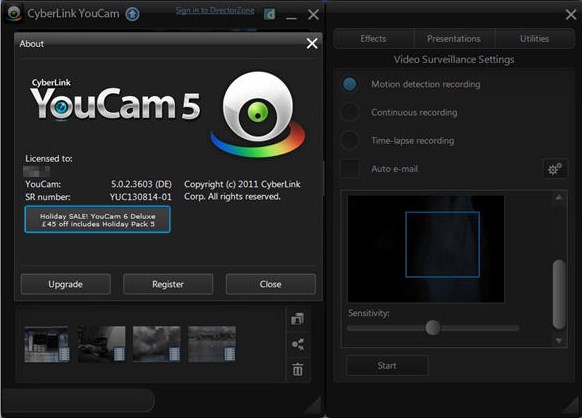Open the second captured video thumbnail
This screenshot has height=418, width=582.
tap(102, 344)
